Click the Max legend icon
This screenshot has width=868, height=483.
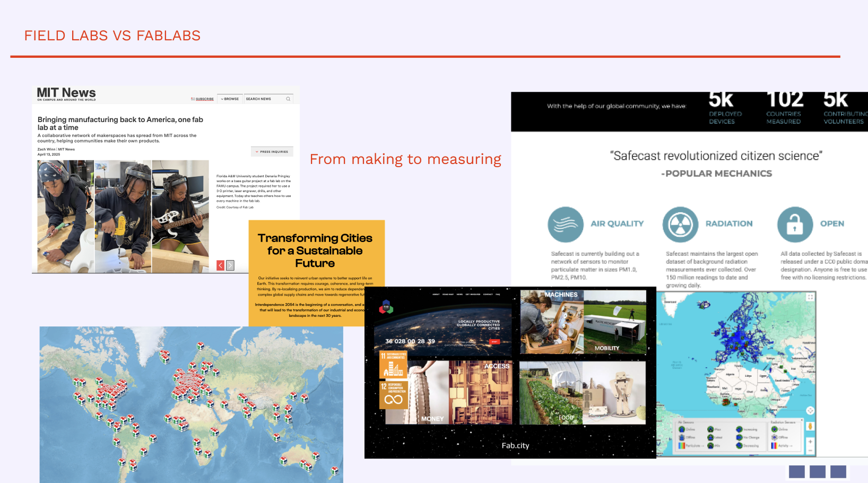click(x=710, y=429)
